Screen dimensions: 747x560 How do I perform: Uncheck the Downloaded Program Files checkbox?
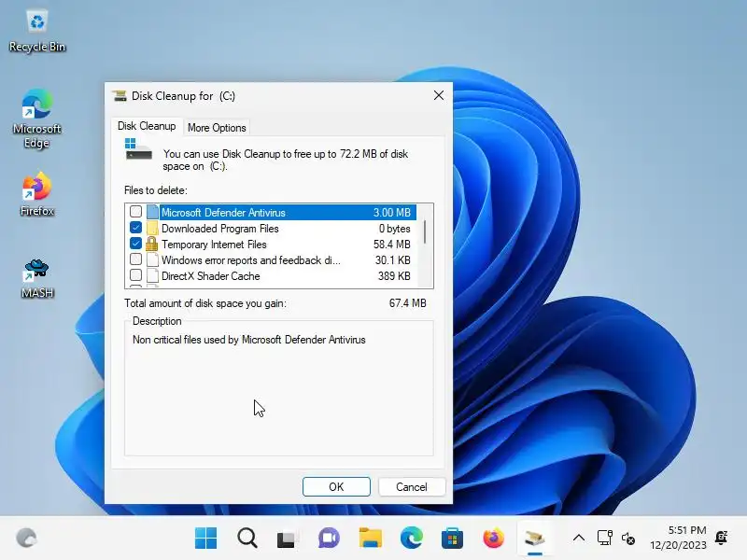[x=135, y=228]
